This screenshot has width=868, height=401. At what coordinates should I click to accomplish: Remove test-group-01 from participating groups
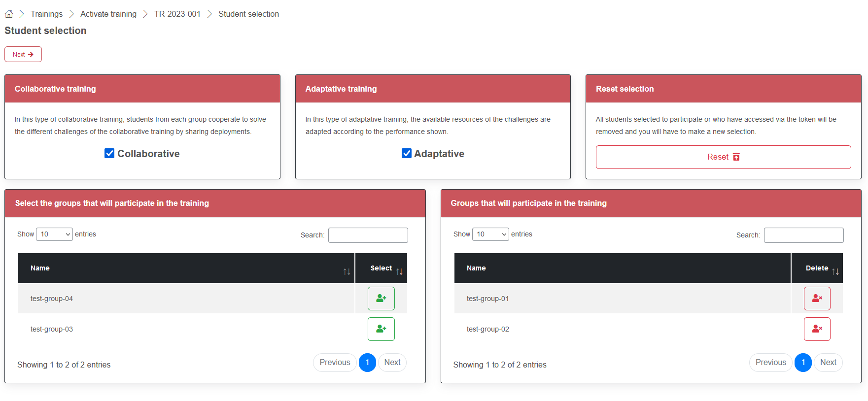pos(817,299)
